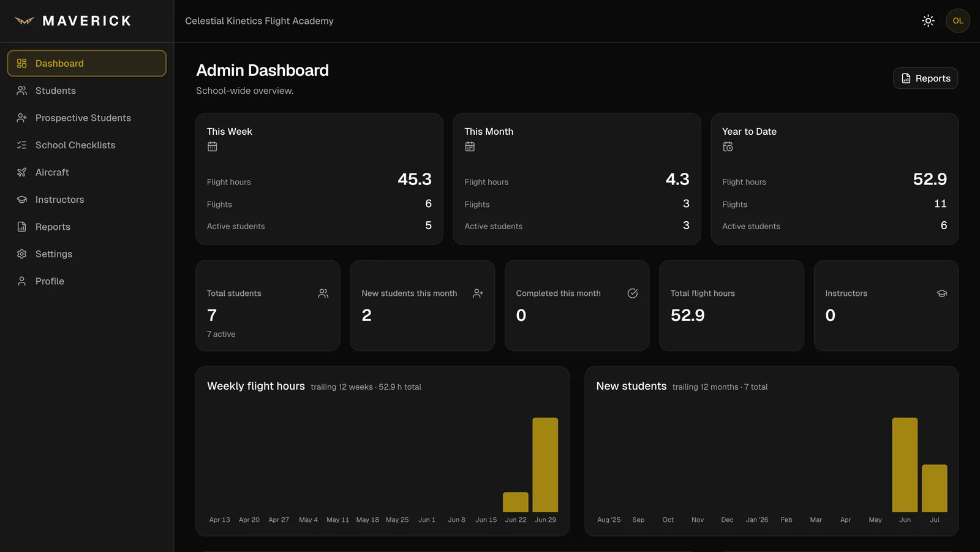This screenshot has height=552, width=980.
Task: Click the calendar icon under This Week
Action: [212, 146]
